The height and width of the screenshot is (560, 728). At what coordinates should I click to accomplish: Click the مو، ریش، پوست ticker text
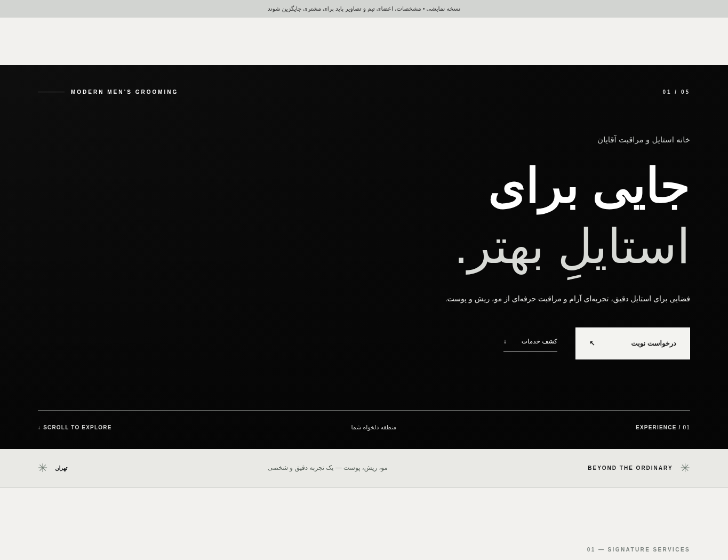[x=327, y=468]
